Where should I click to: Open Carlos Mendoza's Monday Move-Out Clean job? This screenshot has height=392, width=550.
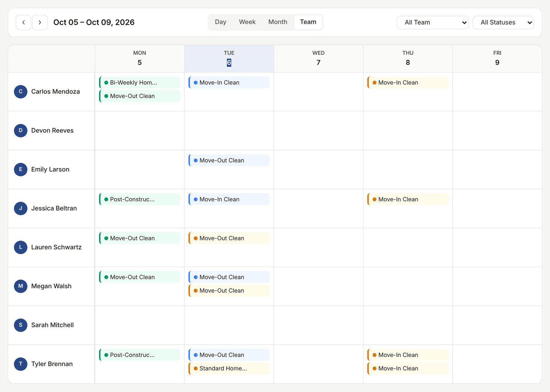pos(140,96)
